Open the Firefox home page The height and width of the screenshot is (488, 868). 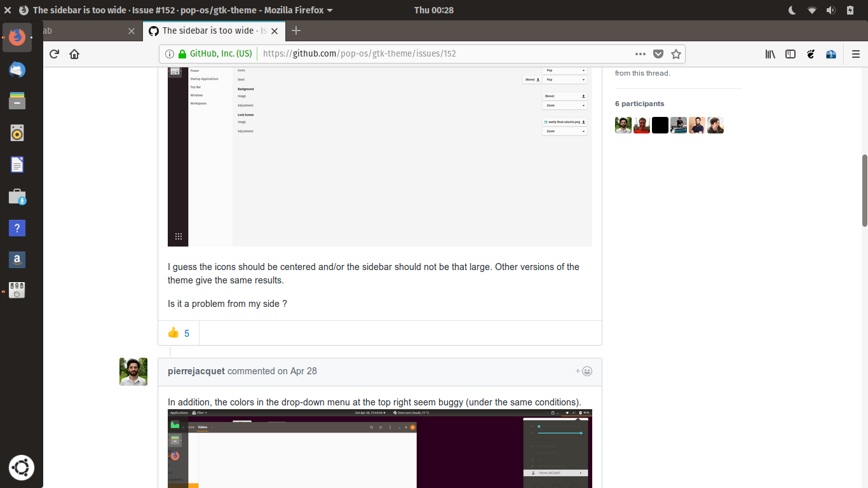click(74, 54)
